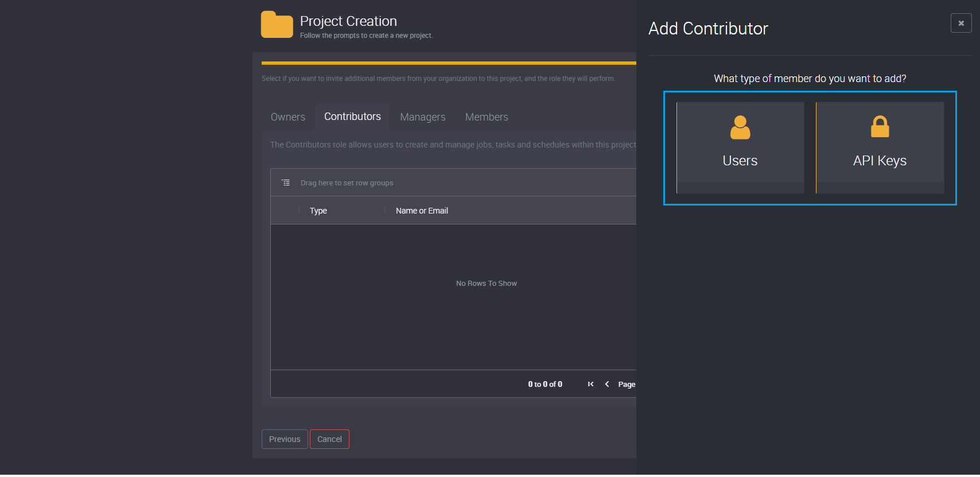Go to previous page chevron icon
Viewport: 980px width, 477px height.
607,384
